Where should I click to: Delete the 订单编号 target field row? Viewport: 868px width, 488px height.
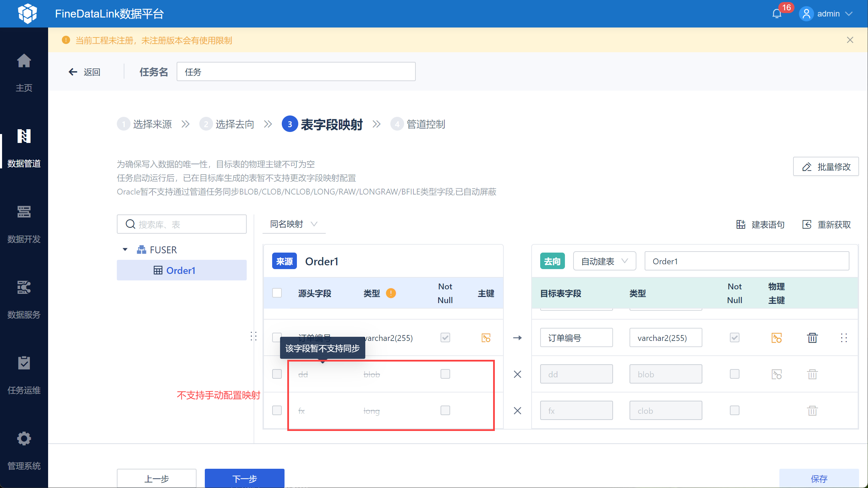pyautogui.click(x=812, y=338)
